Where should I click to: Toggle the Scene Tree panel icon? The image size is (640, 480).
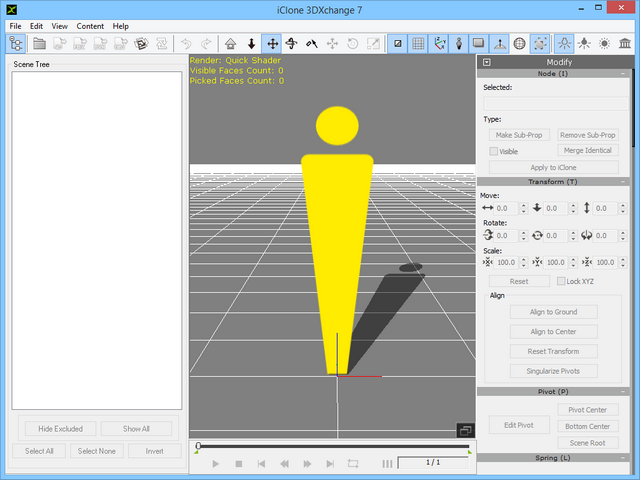click(17, 44)
